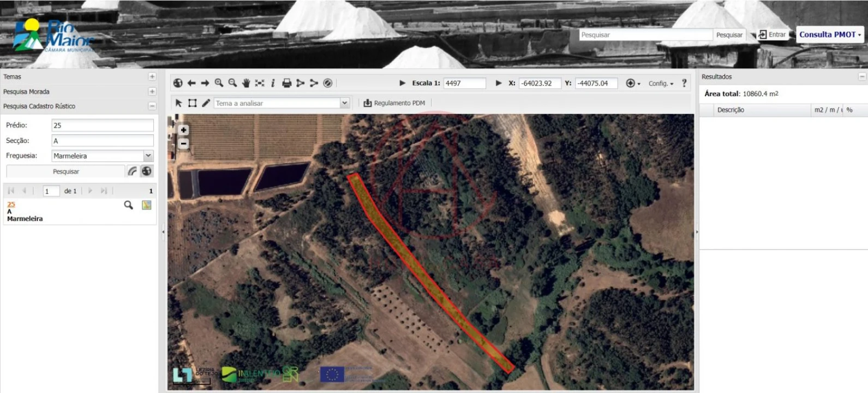Click the curved-band icon next to Pesquisar
This screenshot has width=868, height=393.
132,171
